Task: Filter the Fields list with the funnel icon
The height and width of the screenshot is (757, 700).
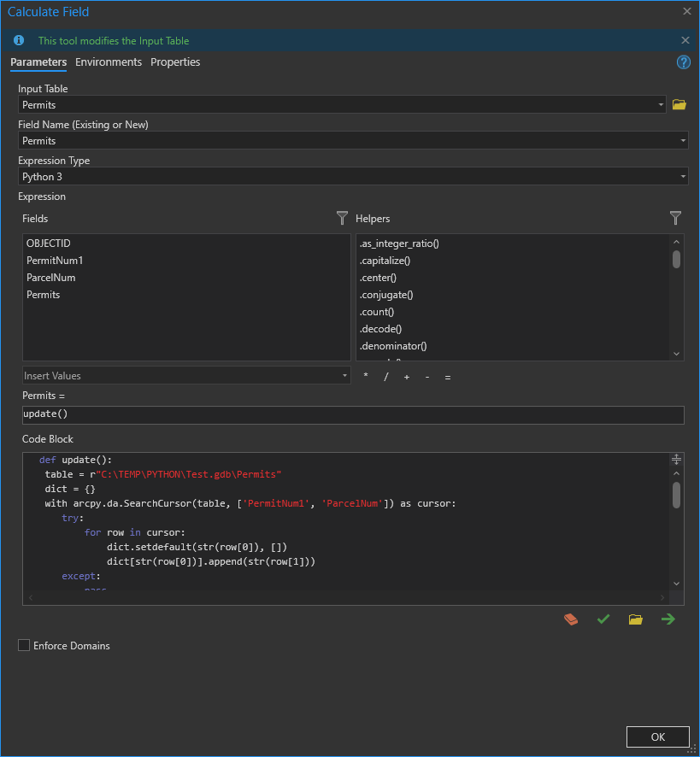Action: [x=342, y=218]
